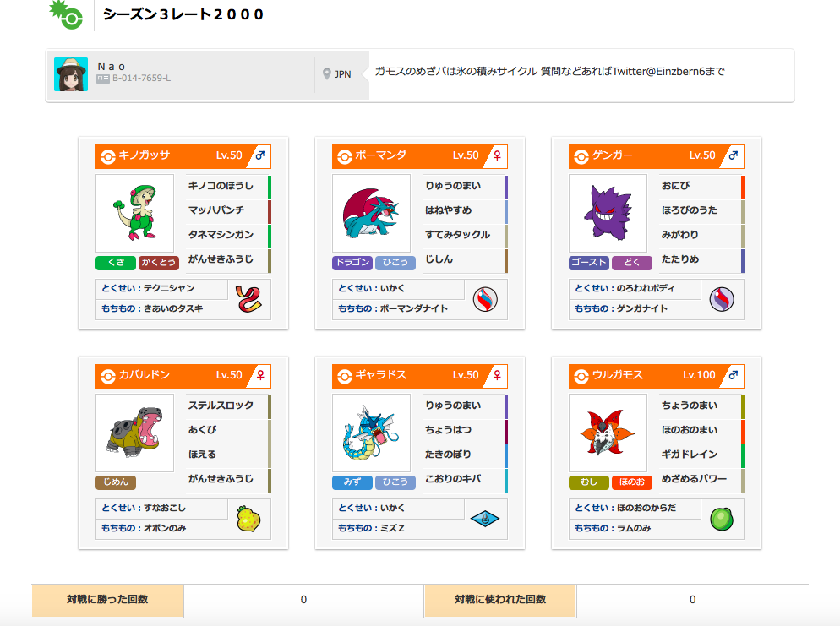This screenshot has height=626, width=840.
Task: Click the 対戦に勝った回数 label cell
Action: (x=107, y=601)
